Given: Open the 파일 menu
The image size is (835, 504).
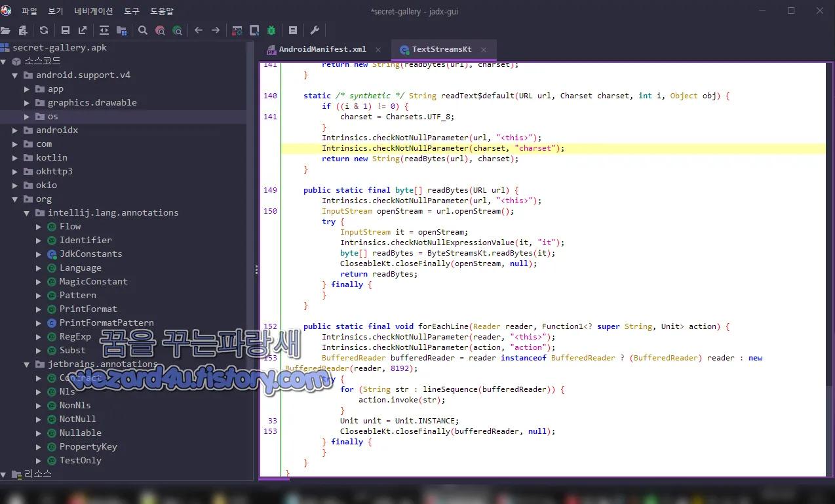Looking at the screenshot, I should (x=29, y=11).
